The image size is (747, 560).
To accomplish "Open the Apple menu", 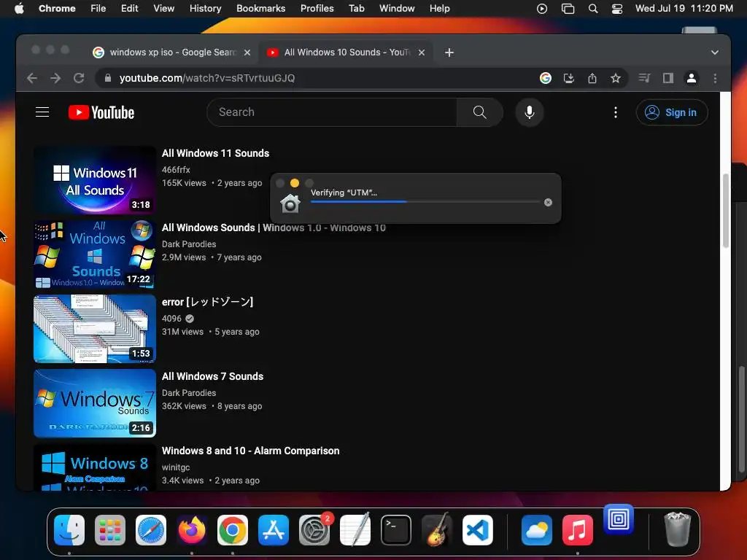I will pyautogui.click(x=19, y=9).
